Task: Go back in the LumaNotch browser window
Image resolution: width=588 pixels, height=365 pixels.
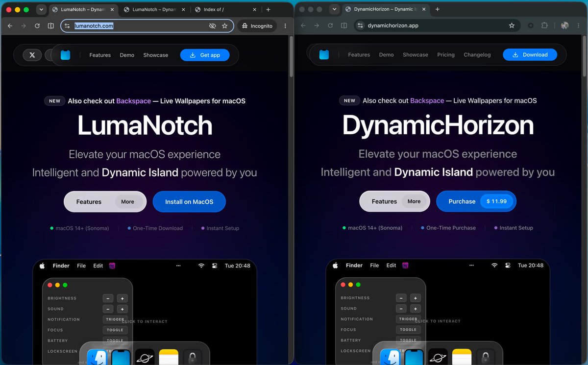Action: [10, 26]
